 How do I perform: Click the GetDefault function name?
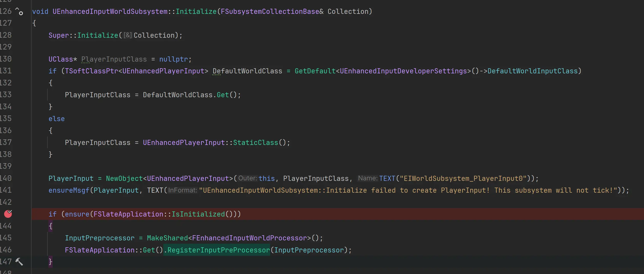(315, 71)
